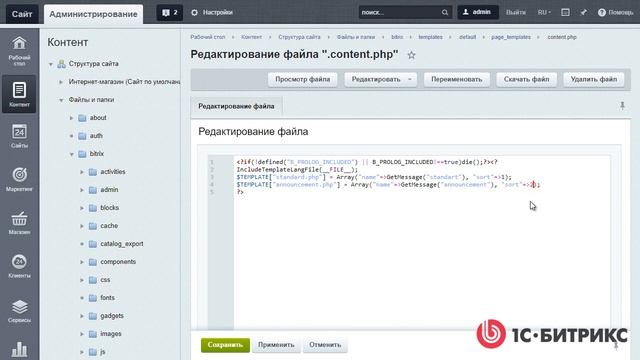
Task: Open the admin user menu
Action: (x=478, y=12)
